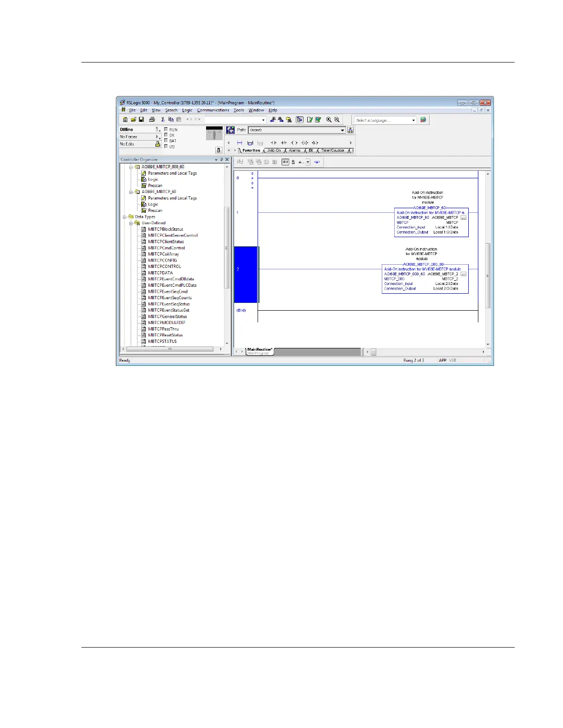Switch to the Alarms instruction tab
This screenshot has height=728, width=563.
click(294, 150)
